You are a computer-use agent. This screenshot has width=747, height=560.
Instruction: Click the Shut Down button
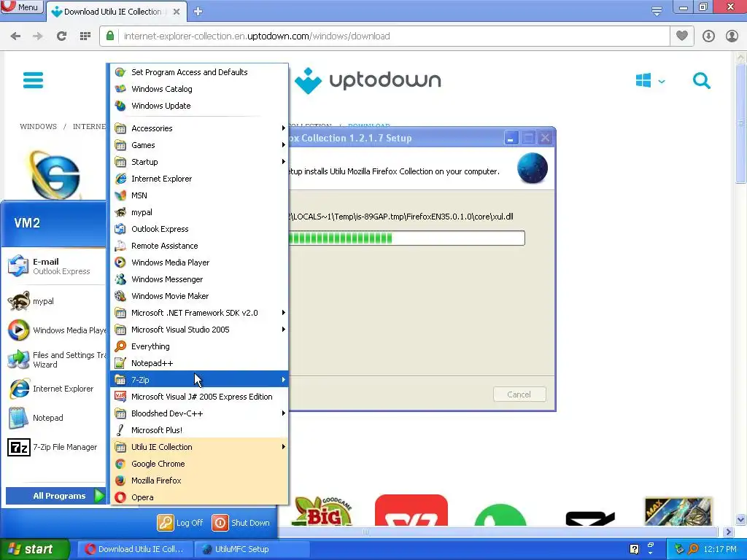(241, 523)
